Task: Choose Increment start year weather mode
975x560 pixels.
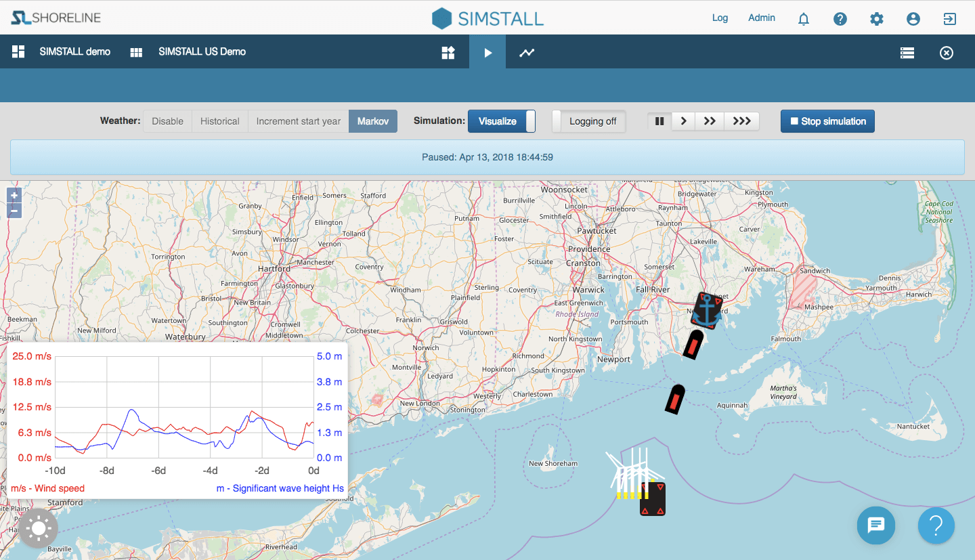Action: pyautogui.click(x=299, y=121)
